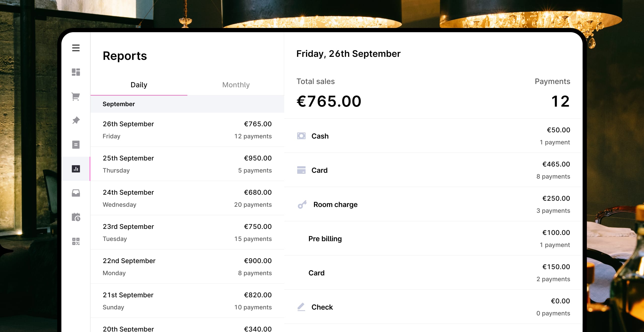Viewport: 644px width, 332px height.
Task: Open the 25th September Thursday report
Action: coord(187,164)
